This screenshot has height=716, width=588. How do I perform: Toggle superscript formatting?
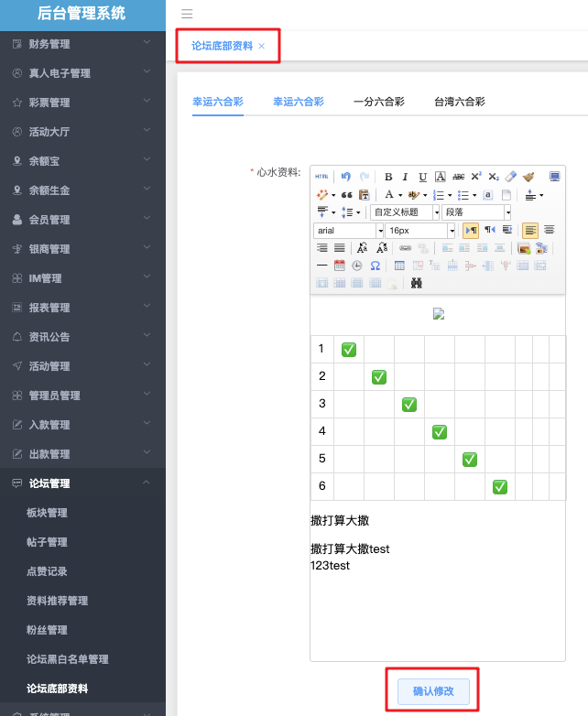tap(476, 177)
